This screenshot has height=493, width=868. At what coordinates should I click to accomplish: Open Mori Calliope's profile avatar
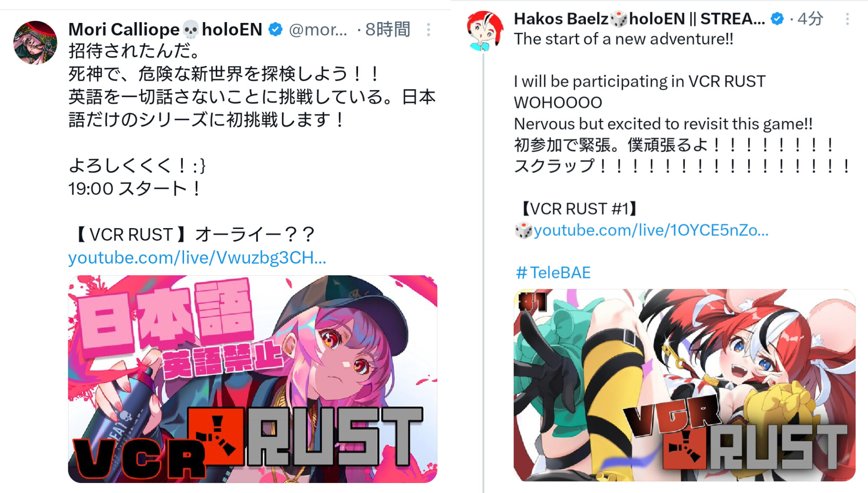click(35, 42)
